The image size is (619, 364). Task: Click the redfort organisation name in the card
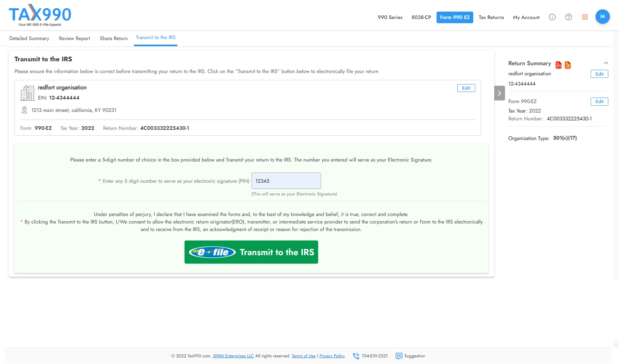pyautogui.click(x=62, y=88)
